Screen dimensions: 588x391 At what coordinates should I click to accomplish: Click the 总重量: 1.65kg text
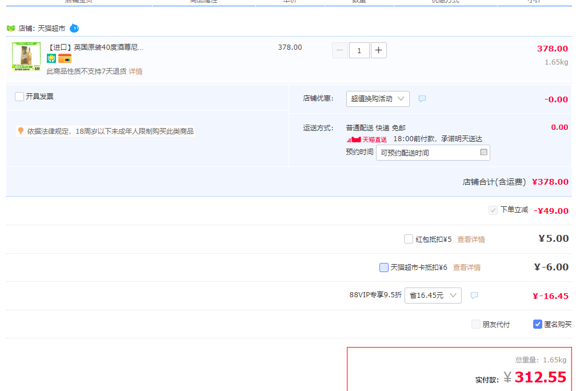point(541,360)
